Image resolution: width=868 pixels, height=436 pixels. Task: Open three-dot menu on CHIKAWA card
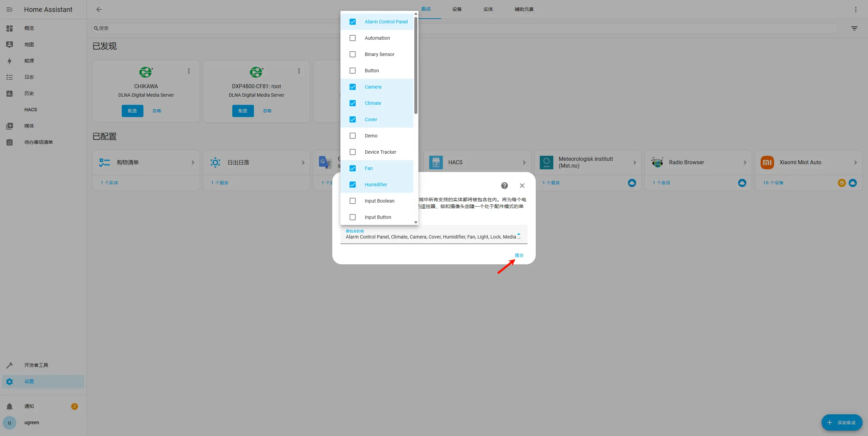189,71
